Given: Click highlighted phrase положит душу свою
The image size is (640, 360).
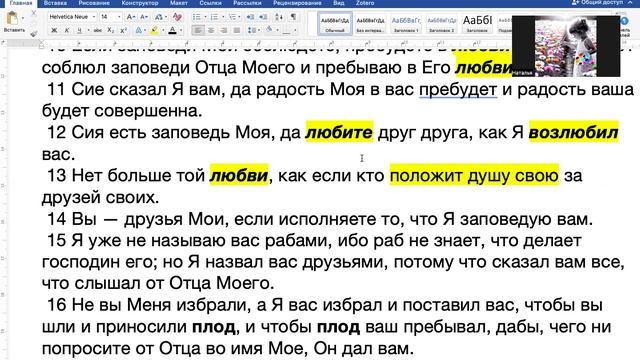Looking at the screenshot, I should [474, 176].
